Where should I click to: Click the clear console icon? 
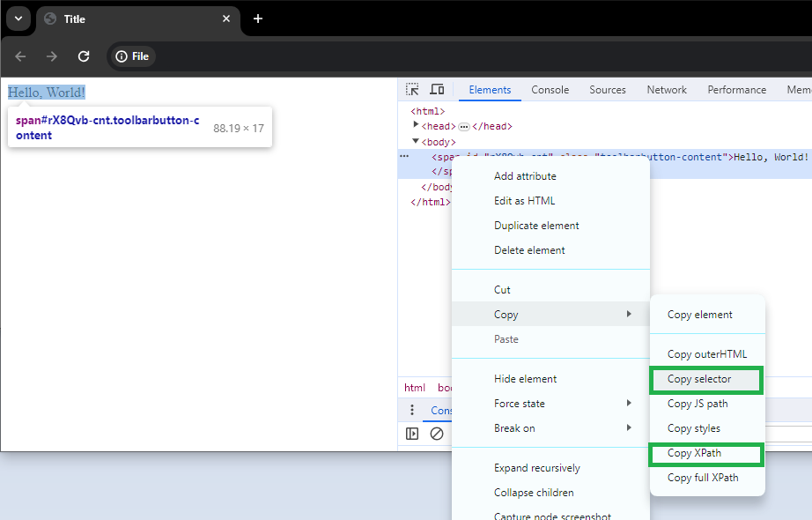[x=437, y=434]
